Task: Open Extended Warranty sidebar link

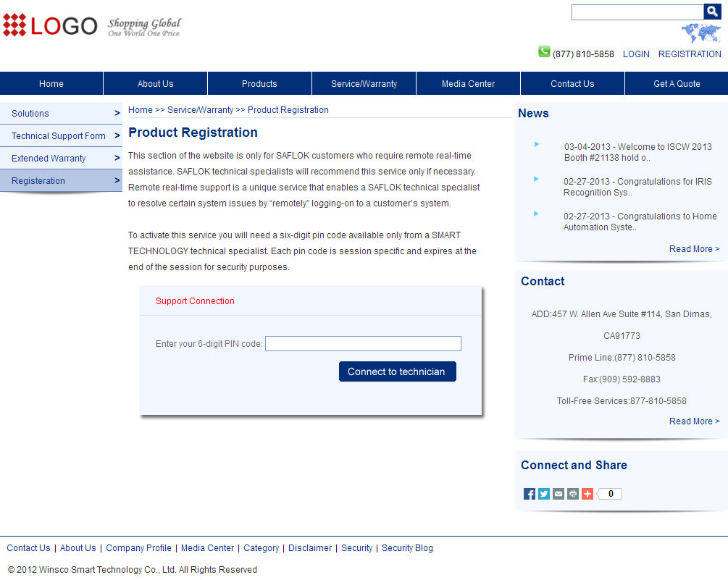Action: click(x=49, y=159)
